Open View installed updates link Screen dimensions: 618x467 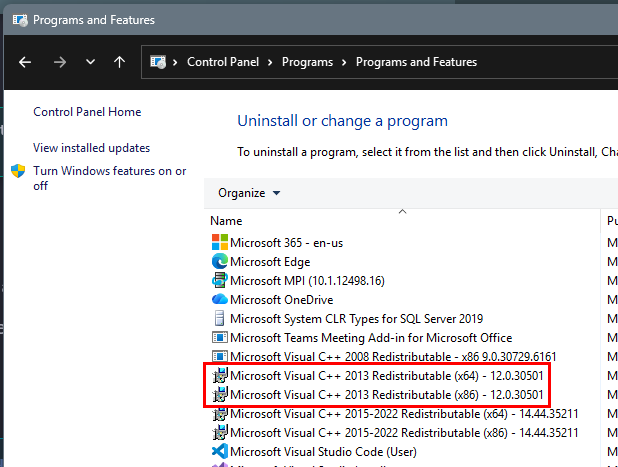click(x=91, y=148)
